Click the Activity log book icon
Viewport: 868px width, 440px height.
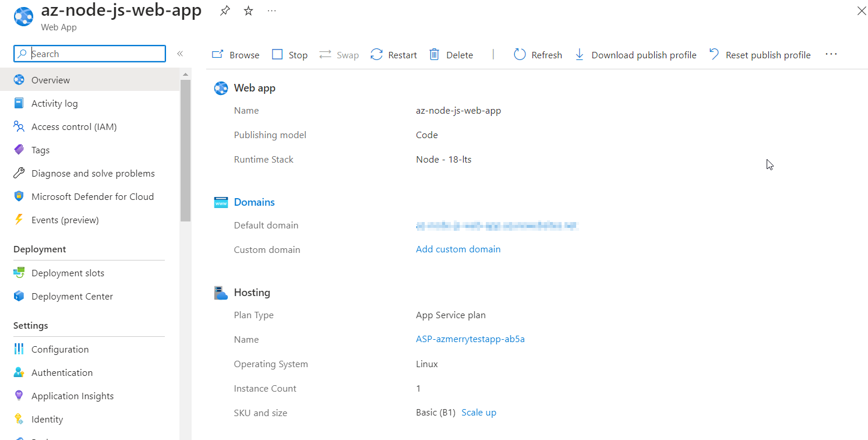coord(19,103)
